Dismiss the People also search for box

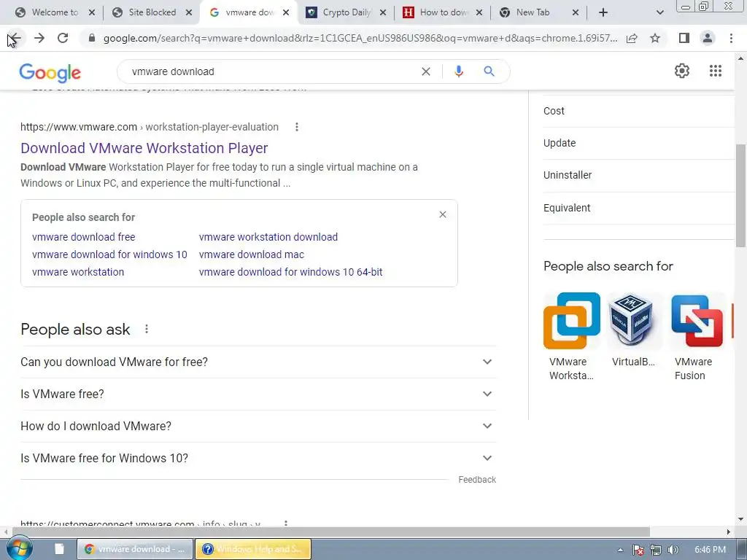(x=443, y=215)
